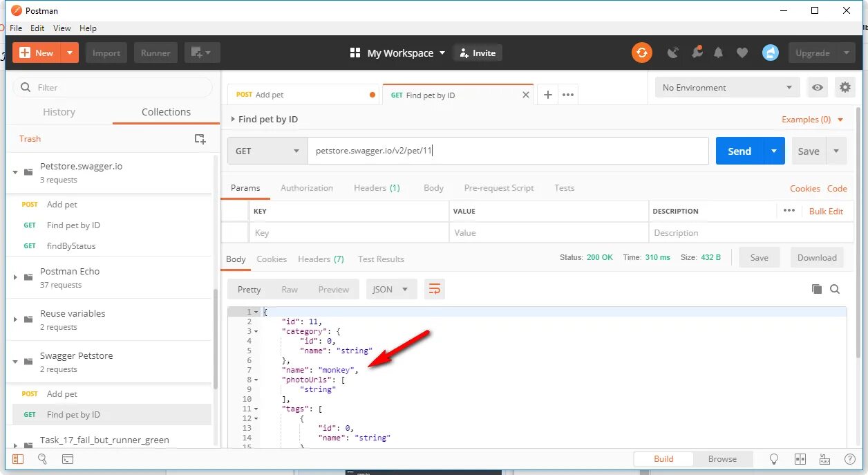Open the wrench settings icon in header

(x=697, y=53)
